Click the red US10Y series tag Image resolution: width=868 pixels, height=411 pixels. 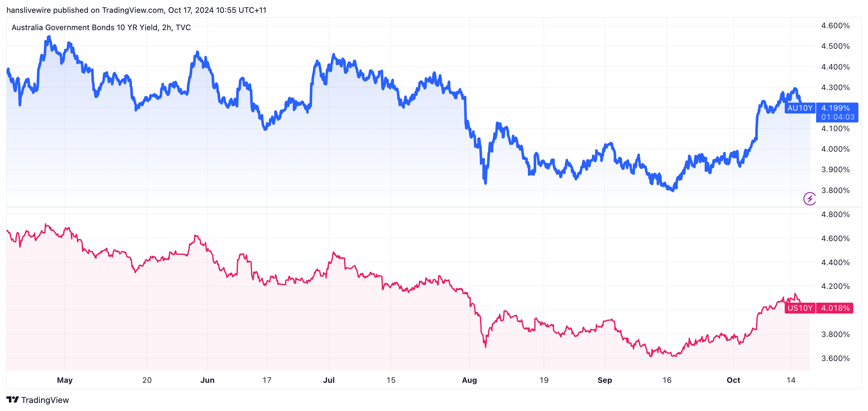click(799, 308)
